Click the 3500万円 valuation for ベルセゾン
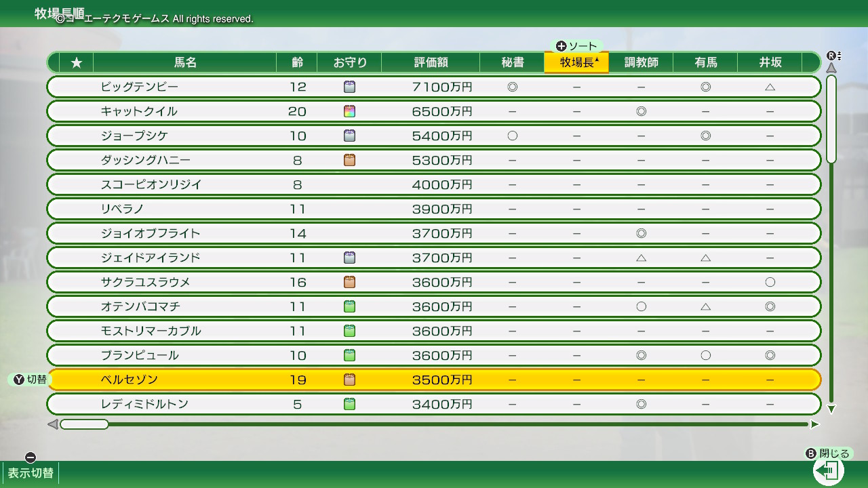This screenshot has width=868, height=488. coord(442,380)
